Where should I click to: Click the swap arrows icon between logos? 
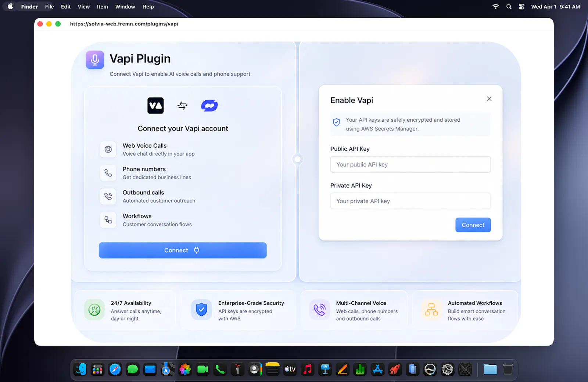click(x=182, y=106)
